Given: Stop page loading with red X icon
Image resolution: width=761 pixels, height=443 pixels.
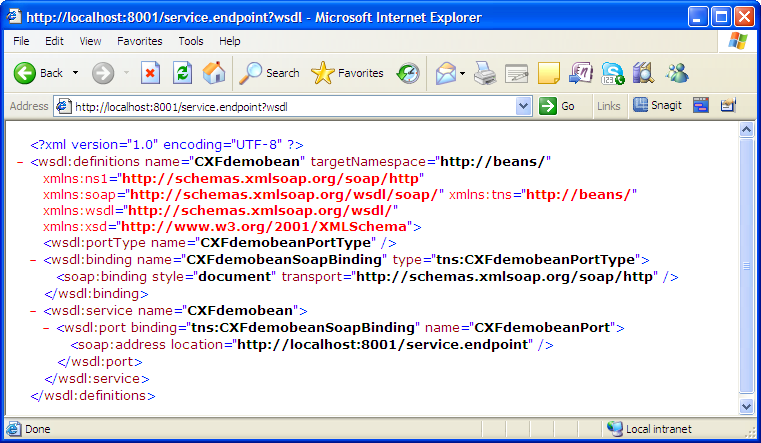Looking at the screenshot, I should (150, 73).
